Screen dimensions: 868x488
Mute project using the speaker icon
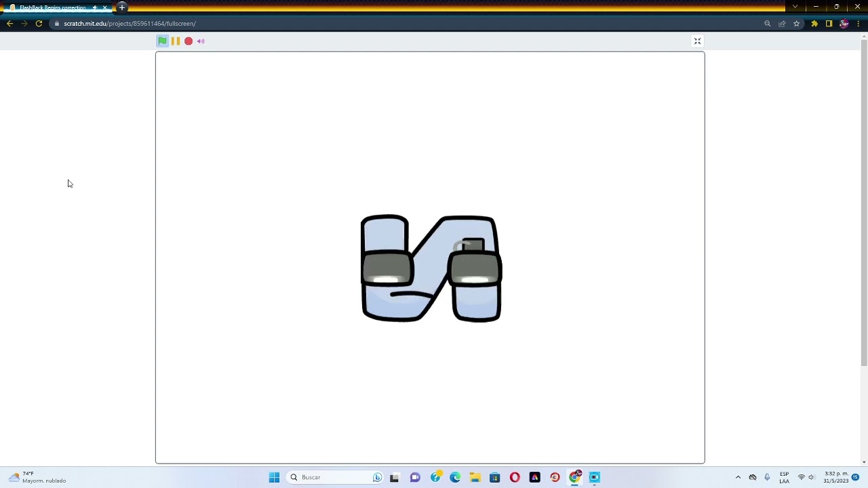click(201, 41)
